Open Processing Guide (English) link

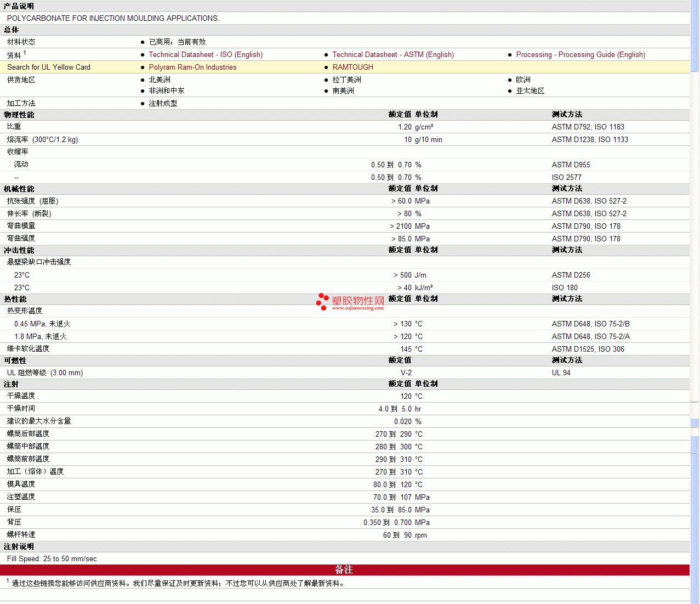[581, 55]
